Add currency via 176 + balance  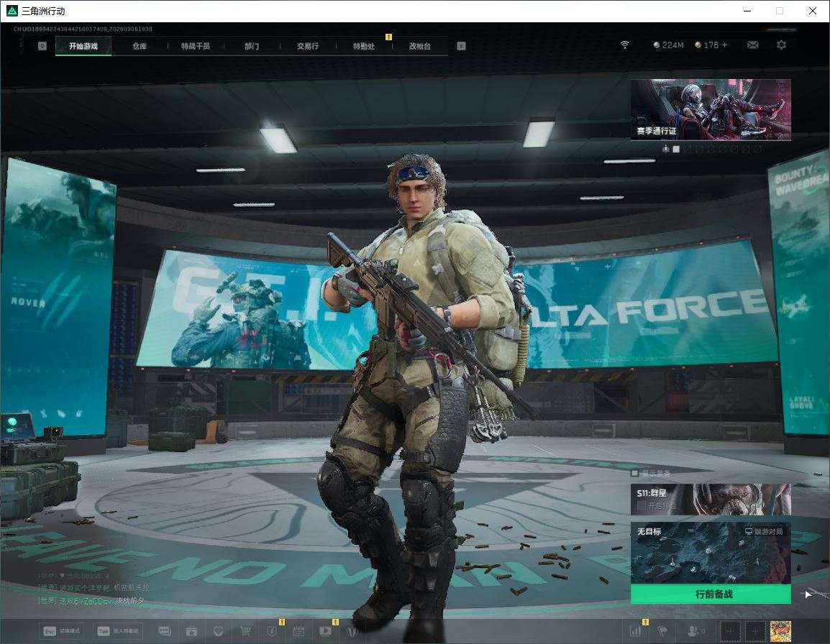pos(712,45)
